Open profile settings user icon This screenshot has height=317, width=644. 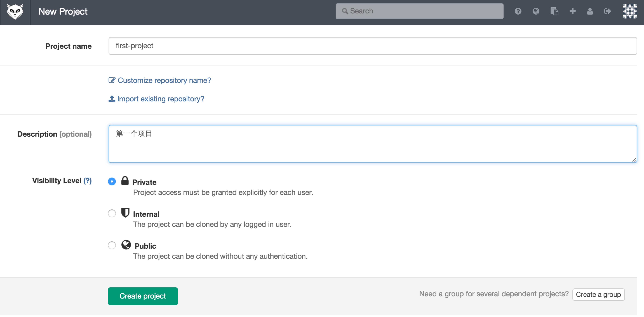(590, 11)
